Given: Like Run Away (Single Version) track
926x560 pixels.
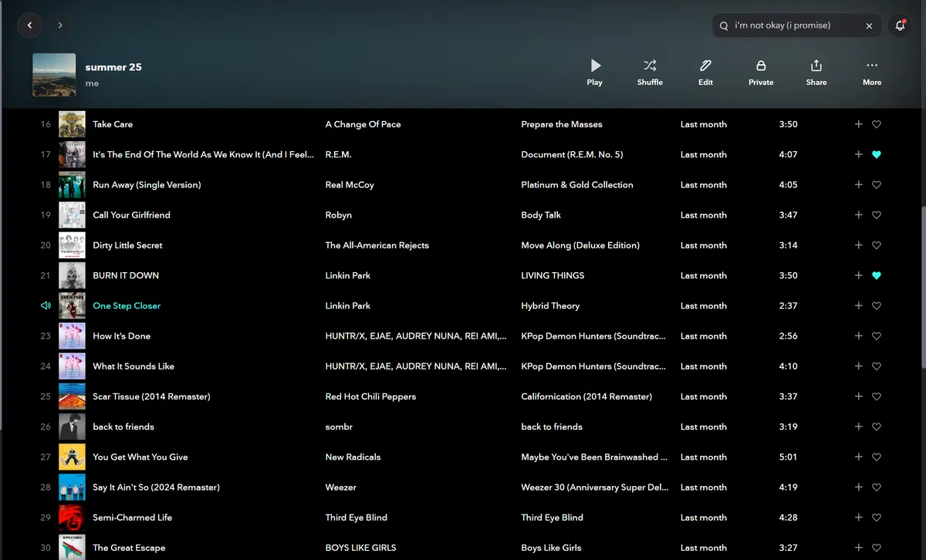Looking at the screenshot, I should click(x=877, y=184).
